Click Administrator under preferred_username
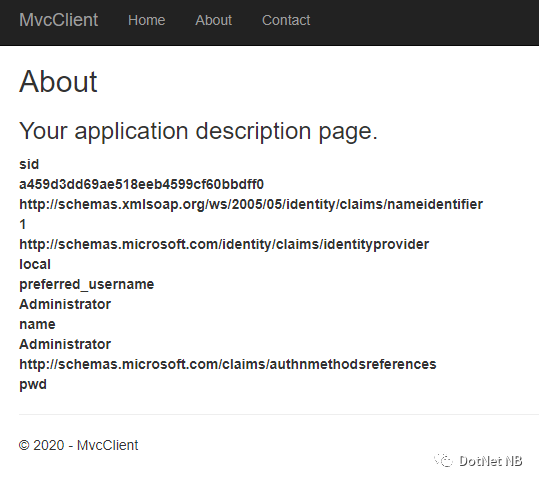539x482 pixels. pyautogui.click(x=65, y=304)
